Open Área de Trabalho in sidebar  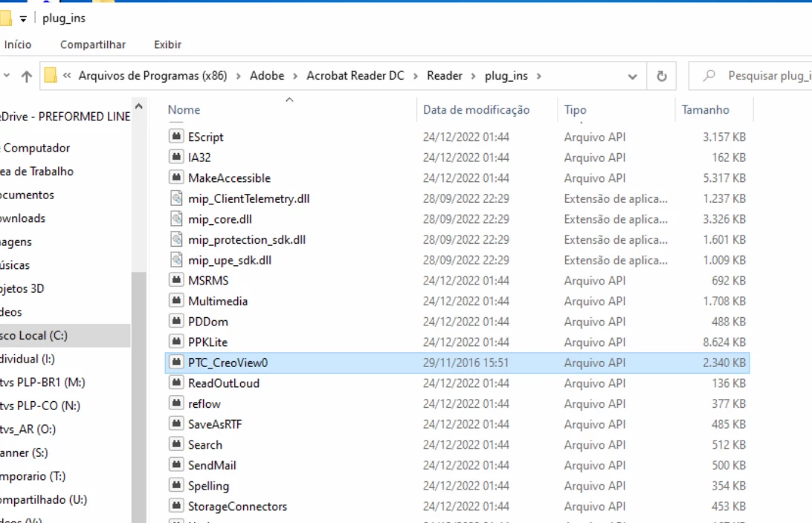[x=36, y=171]
